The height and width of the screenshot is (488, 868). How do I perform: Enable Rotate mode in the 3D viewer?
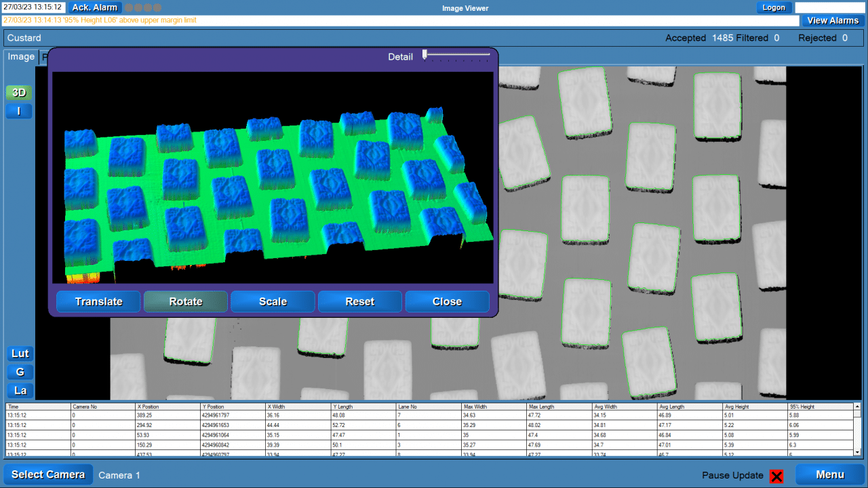(x=186, y=301)
